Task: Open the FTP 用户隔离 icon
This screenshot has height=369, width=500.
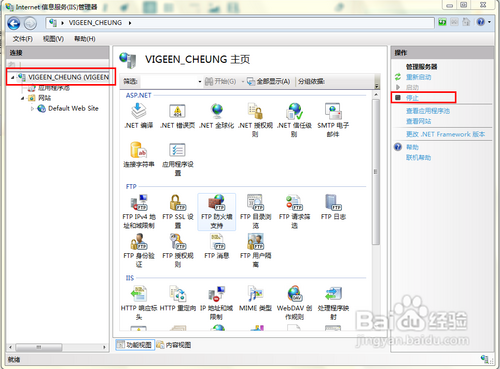Action: 255,250
